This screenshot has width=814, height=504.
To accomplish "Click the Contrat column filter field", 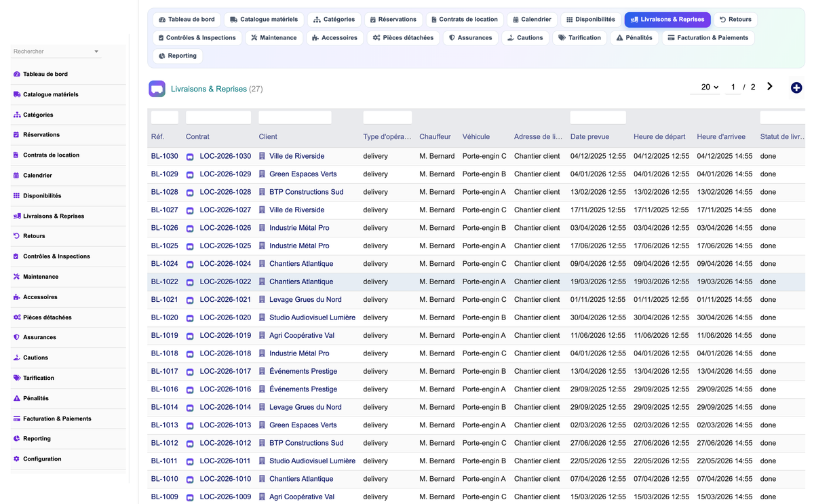I will [218, 117].
